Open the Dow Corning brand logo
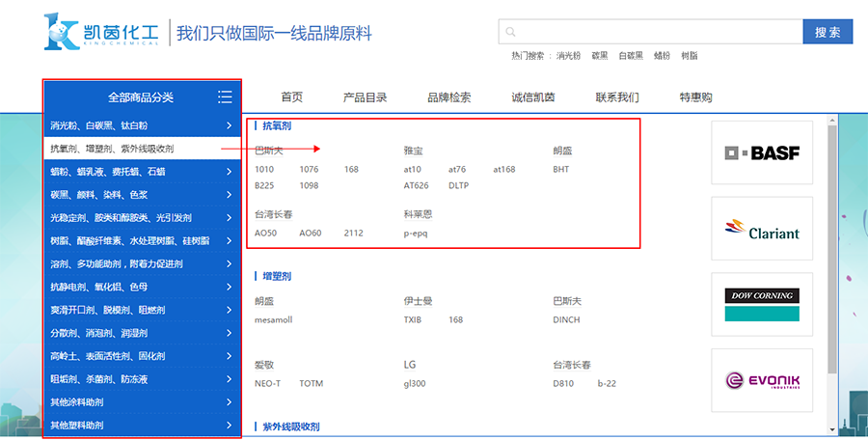Image resolution: width=868 pixels, height=440 pixels. 762,304
